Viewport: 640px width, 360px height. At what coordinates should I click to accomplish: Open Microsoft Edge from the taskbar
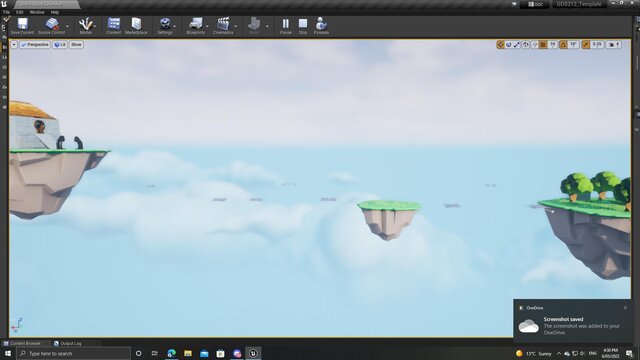click(x=171, y=353)
